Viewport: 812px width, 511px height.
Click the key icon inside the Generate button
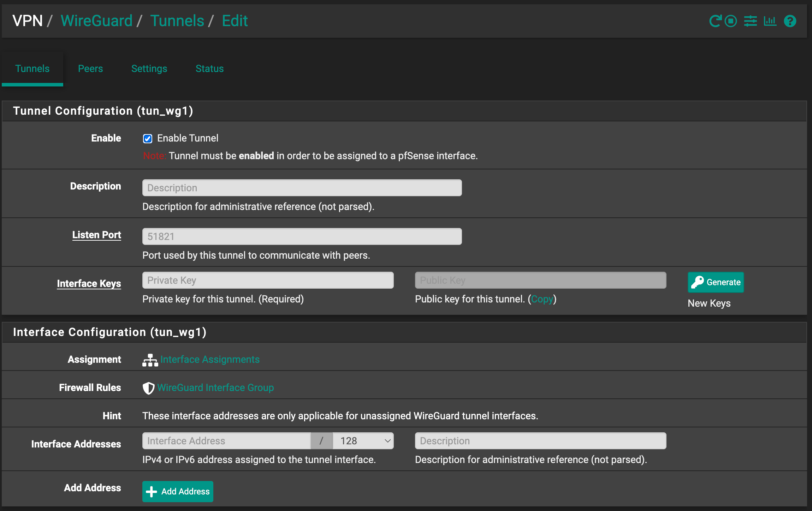click(697, 282)
